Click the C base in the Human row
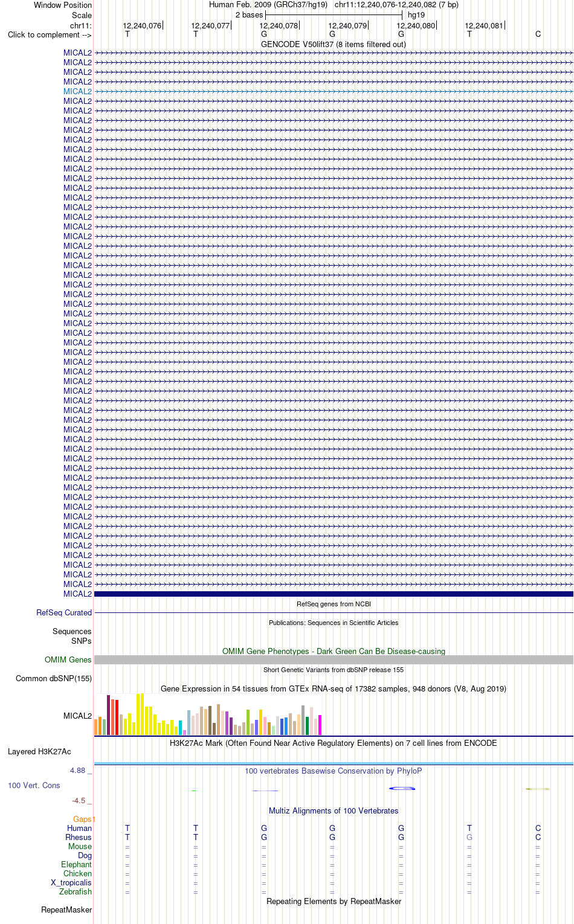The width and height of the screenshot is (574, 924). (538, 829)
